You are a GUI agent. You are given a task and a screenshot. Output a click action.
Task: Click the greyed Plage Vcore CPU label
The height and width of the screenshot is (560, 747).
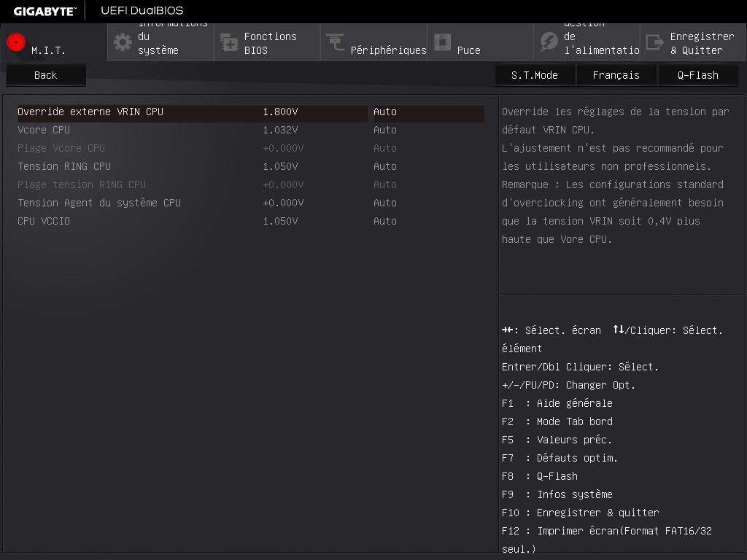point(61,148)
